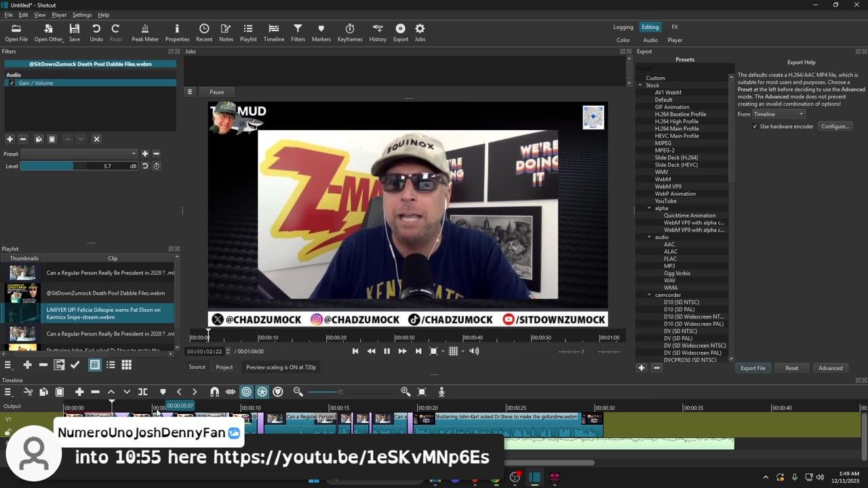This screenshot has width=868, height=488.
Task: Adjust the Level gain slider
Action: point(79,166)
